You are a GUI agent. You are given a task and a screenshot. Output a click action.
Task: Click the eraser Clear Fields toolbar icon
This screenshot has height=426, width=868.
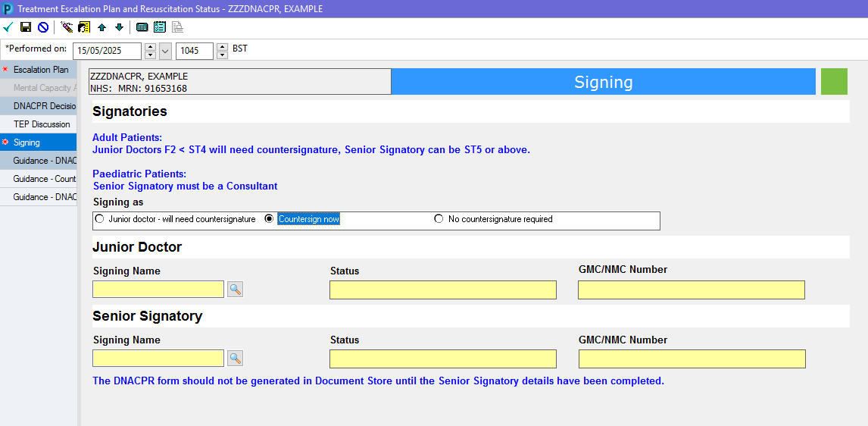[x=67, y=27]
